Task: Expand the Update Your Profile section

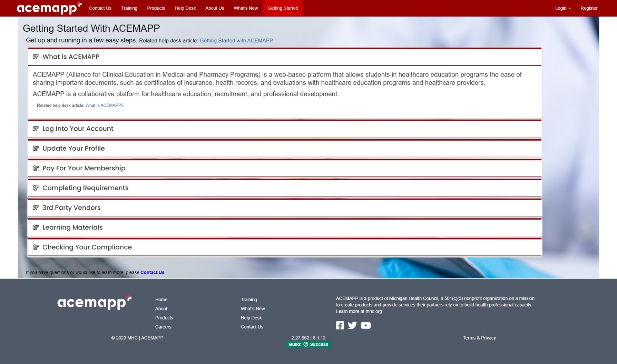Action: pyautogui.click(x=285, y=149)
